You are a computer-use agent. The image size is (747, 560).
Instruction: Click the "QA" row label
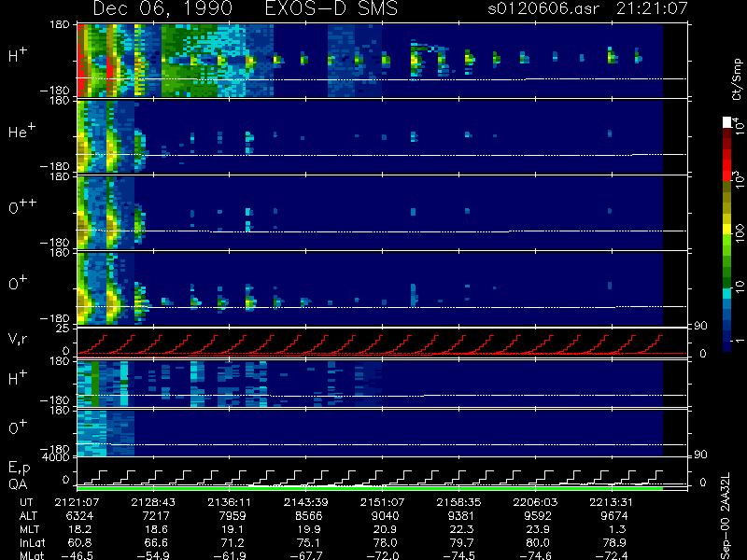coord(18,484)
